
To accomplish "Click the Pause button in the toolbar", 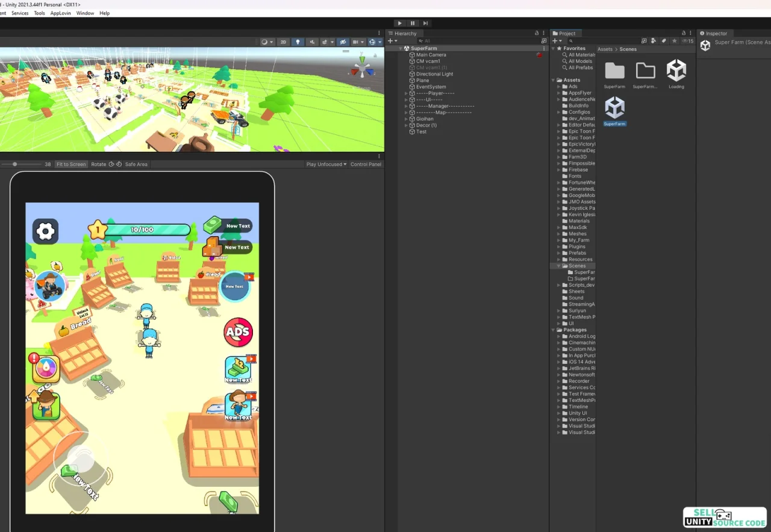I will [x=413, y=23].
